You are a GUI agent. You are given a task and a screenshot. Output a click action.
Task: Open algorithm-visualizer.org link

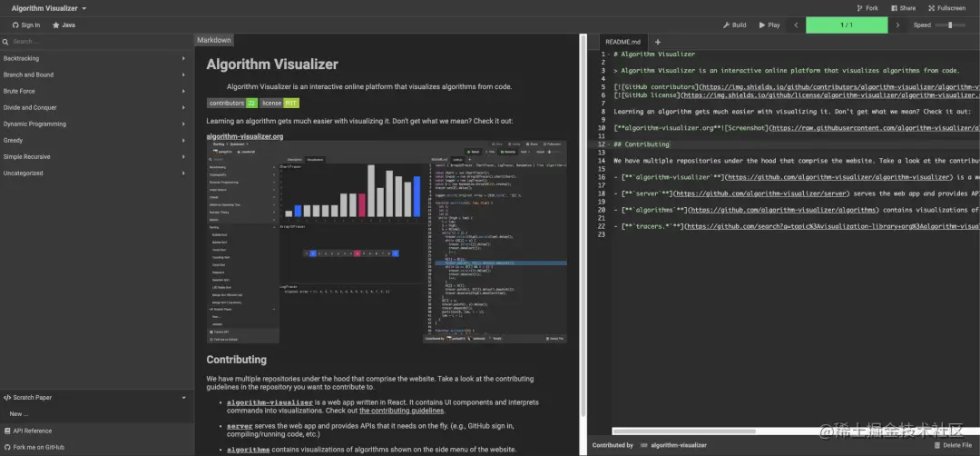click(245, 135)
